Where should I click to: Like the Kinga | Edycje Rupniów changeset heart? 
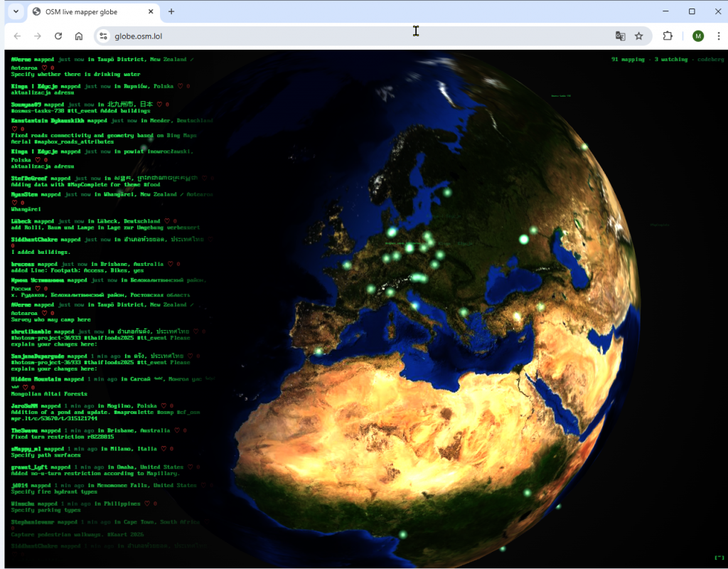pyautogui.click(x=181, y=86)
